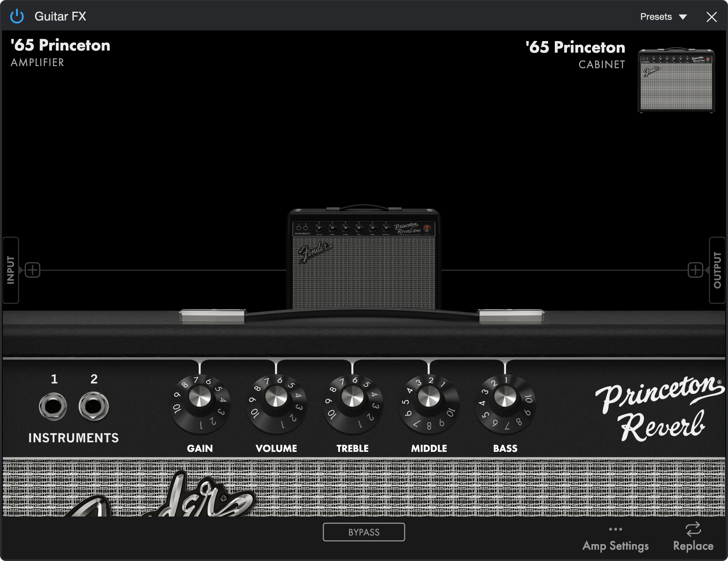Click the MIDDLE knob
The image size is (728, 561).
click(429, 397)
